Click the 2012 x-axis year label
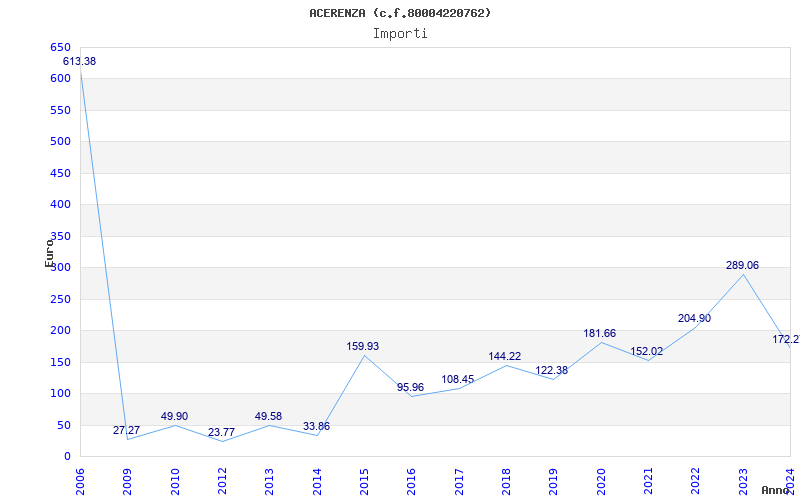The height and width of the screenshot is (500, 800). pos(222,482)
